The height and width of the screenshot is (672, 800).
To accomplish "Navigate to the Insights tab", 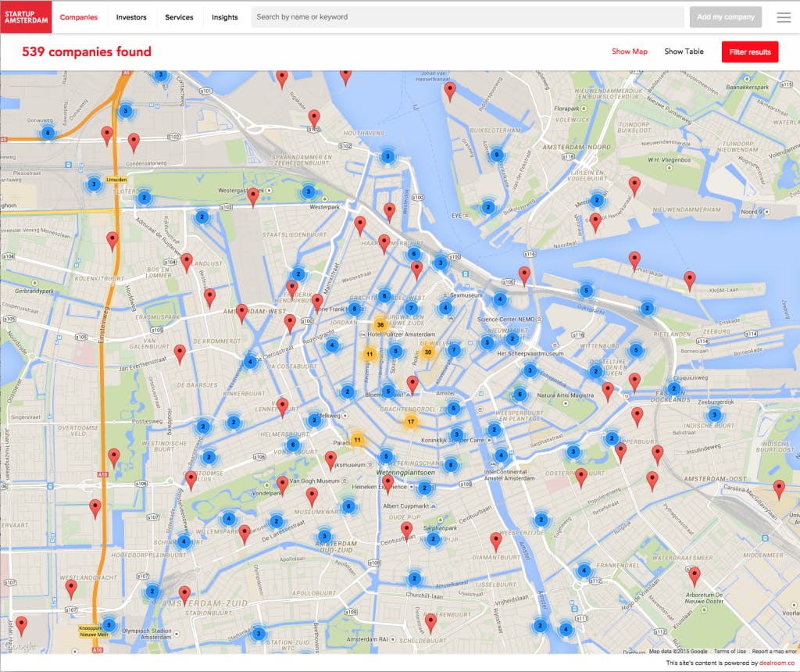I will (224, 16).
